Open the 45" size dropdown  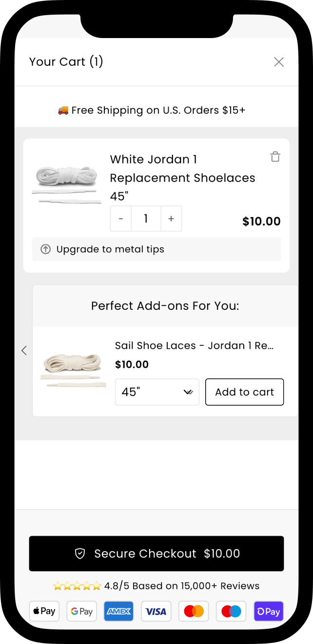[157, 392]
